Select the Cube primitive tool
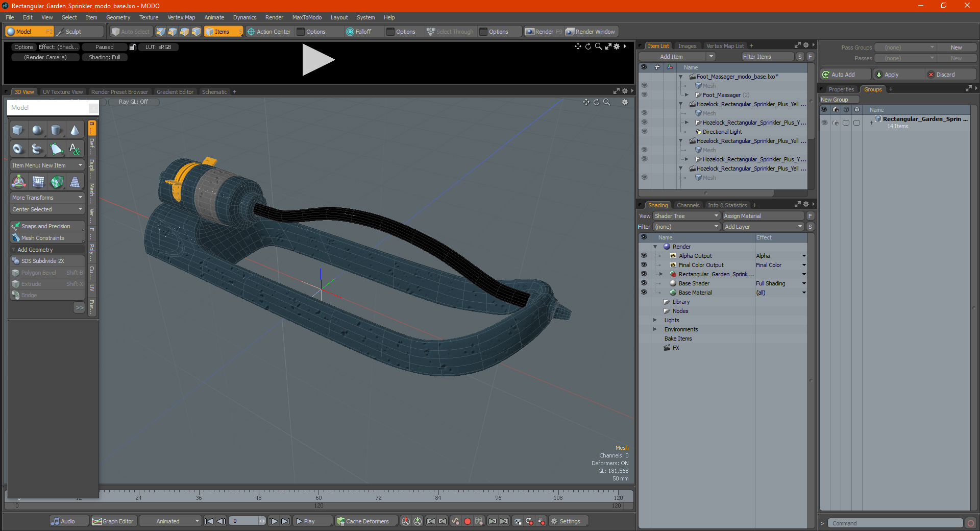Image resolution: width=980 pixels, height=531 pixels. tap(18, 130)
